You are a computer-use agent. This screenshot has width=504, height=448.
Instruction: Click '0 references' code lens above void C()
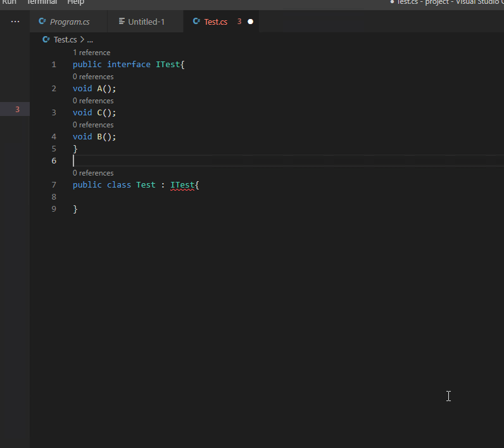pyautogui.click(x=93, y=101)
